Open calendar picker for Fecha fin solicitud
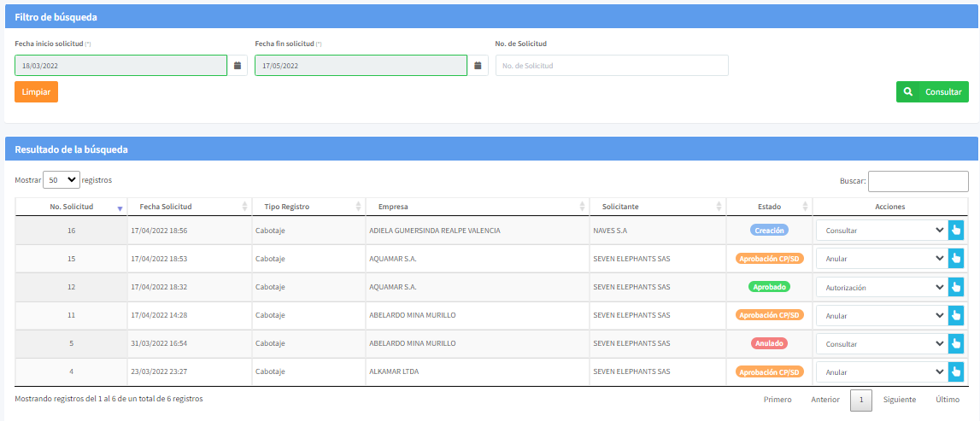 pyautogui.click(x=478, y=66)
